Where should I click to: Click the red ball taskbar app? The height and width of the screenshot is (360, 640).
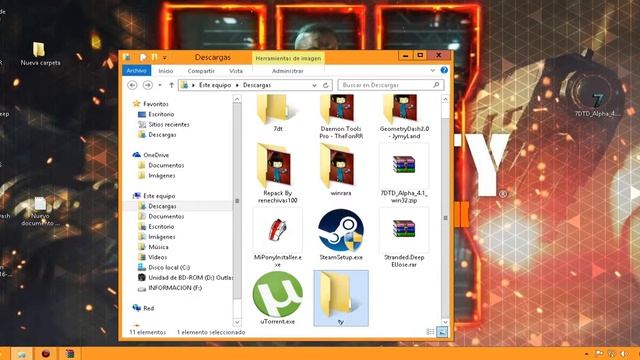point(45,353)
